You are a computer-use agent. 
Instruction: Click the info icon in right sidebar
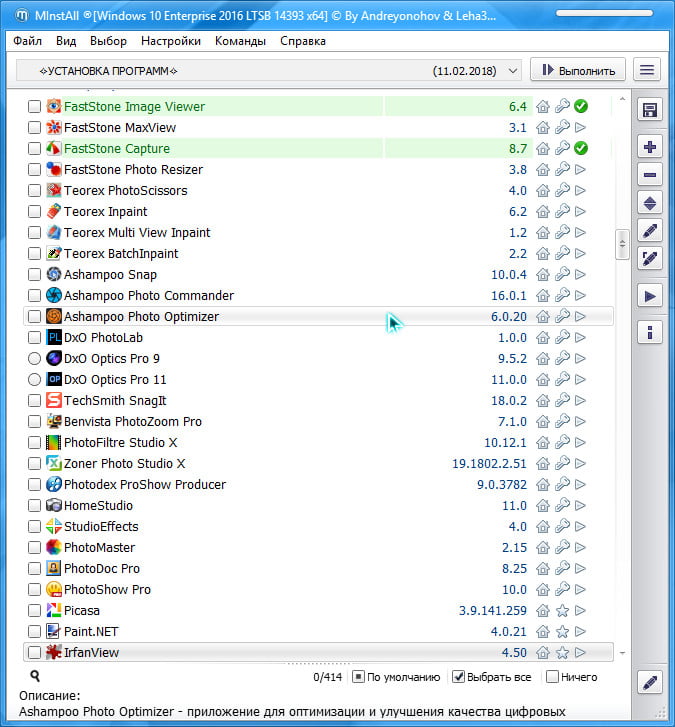pyautogui.click(x=650, y=332)
